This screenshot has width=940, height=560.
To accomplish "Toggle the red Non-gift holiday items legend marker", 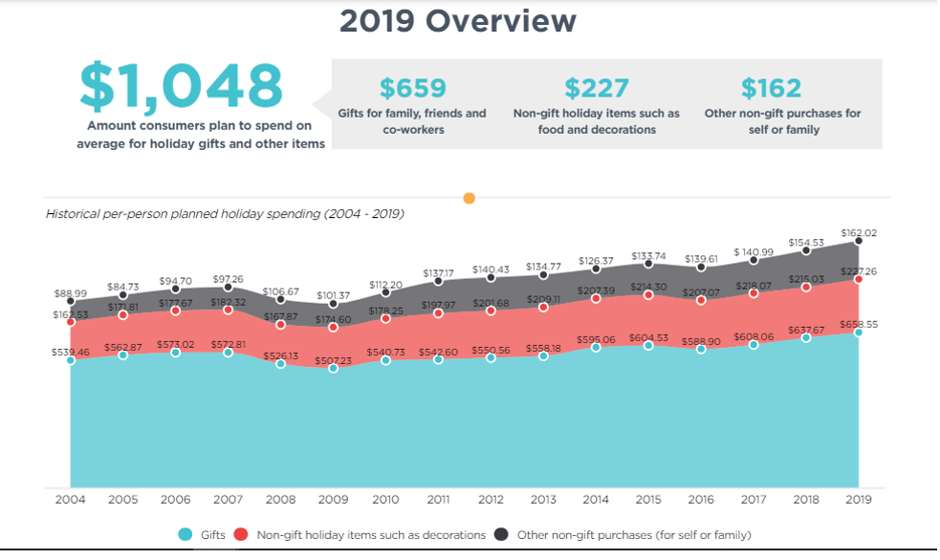I will tap(241, 534).
